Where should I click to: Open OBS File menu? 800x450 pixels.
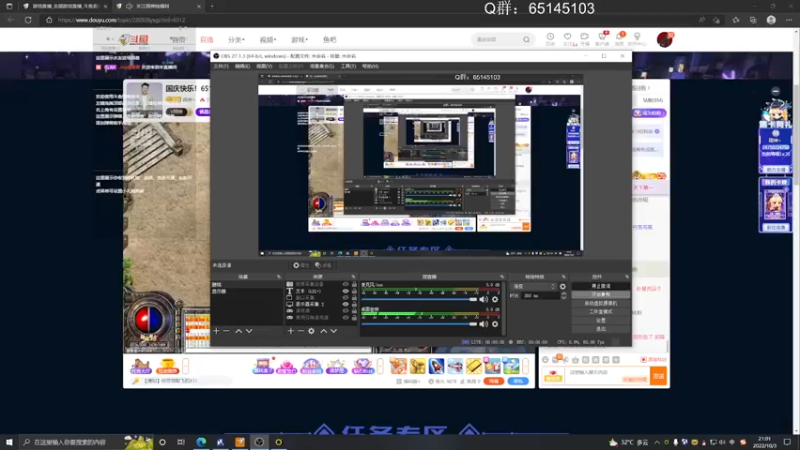coord(221,66)
